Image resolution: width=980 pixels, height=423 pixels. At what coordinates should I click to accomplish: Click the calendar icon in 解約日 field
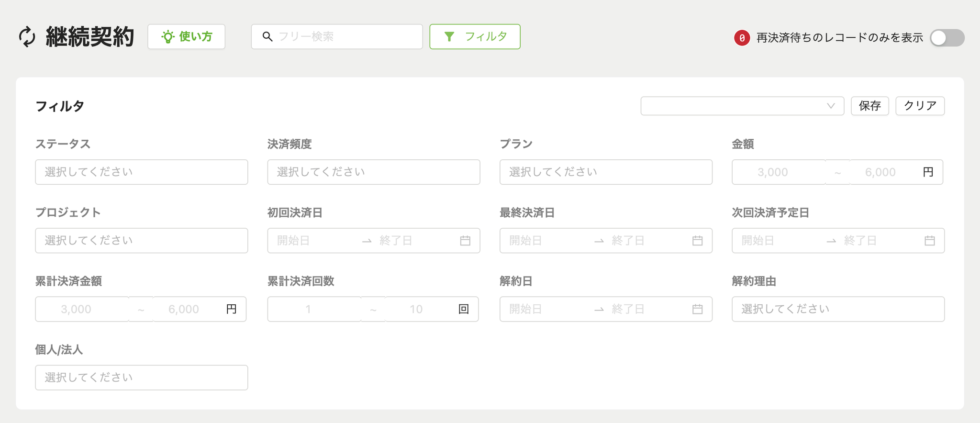pyautogui.click(x=697, y=309)
